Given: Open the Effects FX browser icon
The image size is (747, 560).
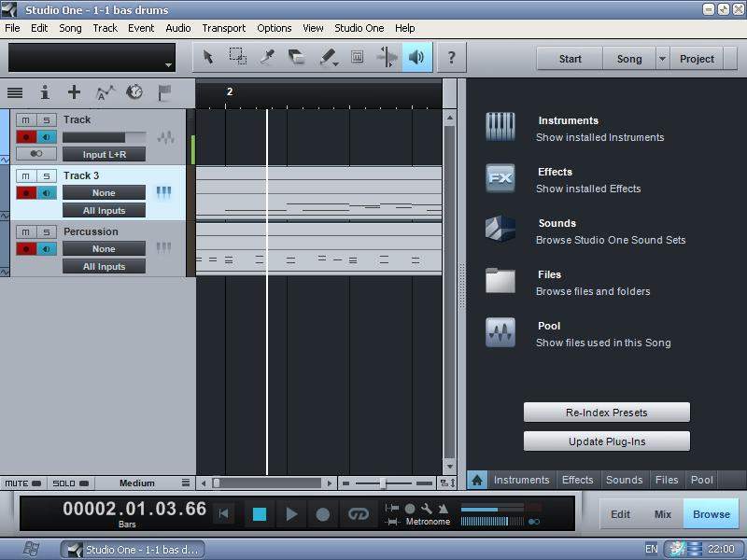Looking at the screenshot, I should pyautogui.click(x=500, y=179).
